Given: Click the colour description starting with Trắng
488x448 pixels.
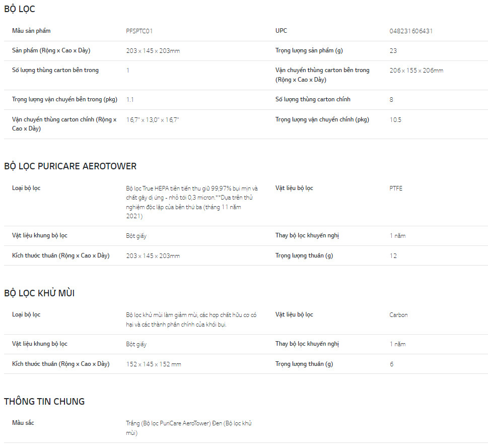Looking at the screenshot, I should [x=188, y=428].
